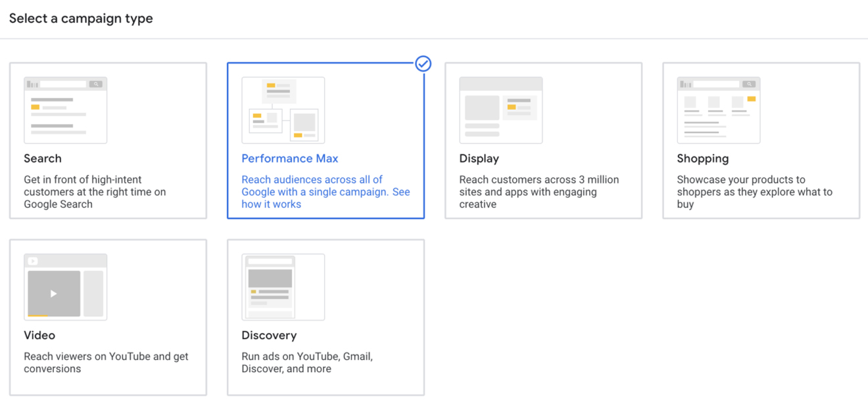Image resolution: width=868 pixels, height=414 pixels.
Task: Select the Performance Max title
Action: tap(290, 158)
